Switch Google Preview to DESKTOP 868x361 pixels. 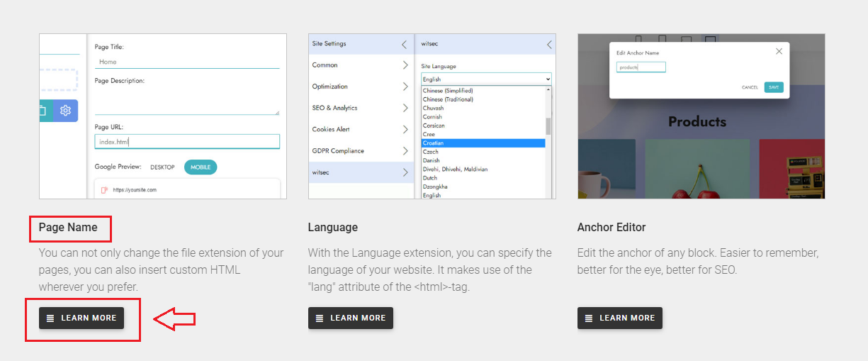(x=162, y=167)
